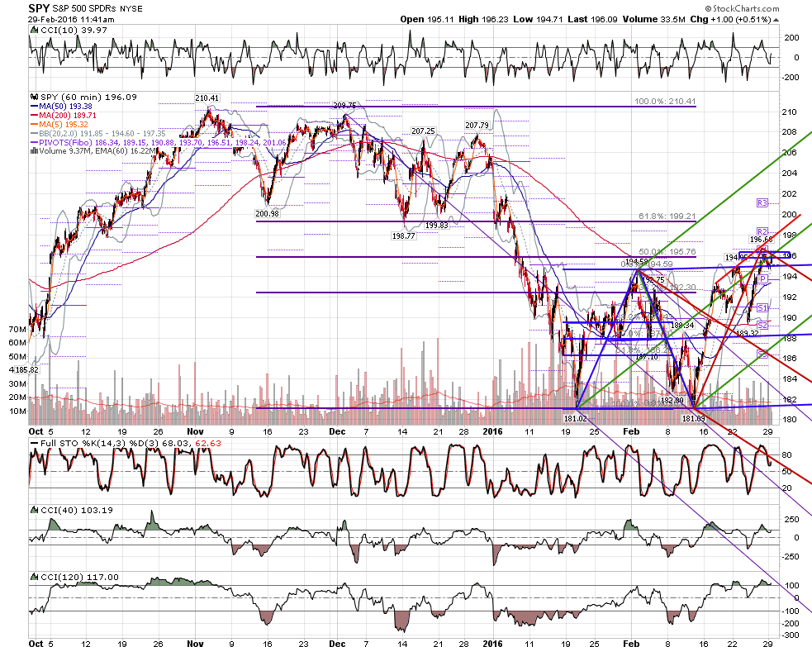
Task: Click the navy MA(50) line swatch in legend
Action: pos(35,107)
